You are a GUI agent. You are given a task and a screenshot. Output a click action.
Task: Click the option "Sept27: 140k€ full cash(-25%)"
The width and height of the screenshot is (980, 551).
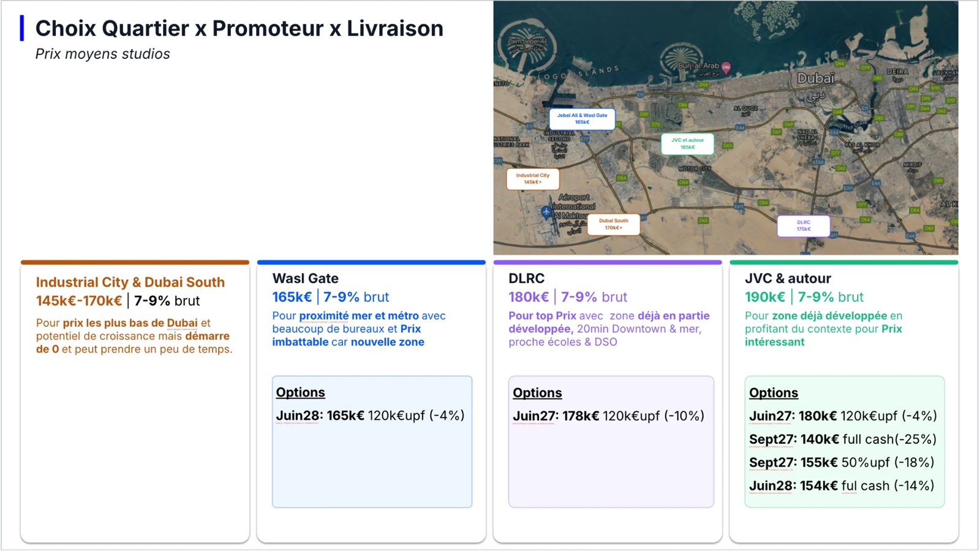tap(843, 440)
